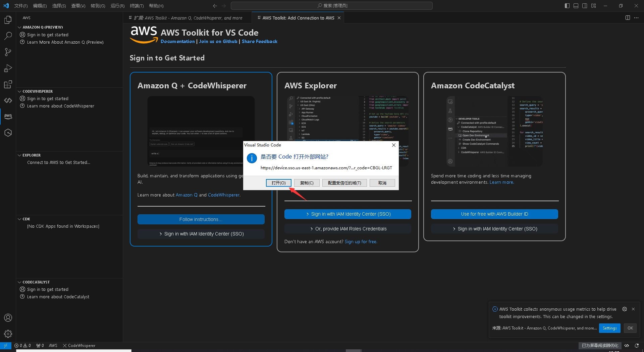Open Source Control view icon
Screen dimensions: 644x352
(8, 52)
